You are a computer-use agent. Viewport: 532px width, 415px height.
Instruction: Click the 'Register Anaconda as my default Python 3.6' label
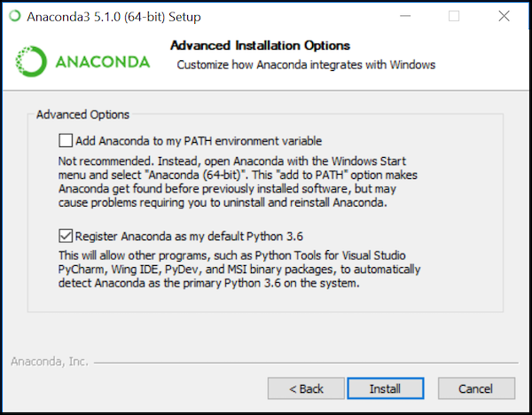pos(189,236)
